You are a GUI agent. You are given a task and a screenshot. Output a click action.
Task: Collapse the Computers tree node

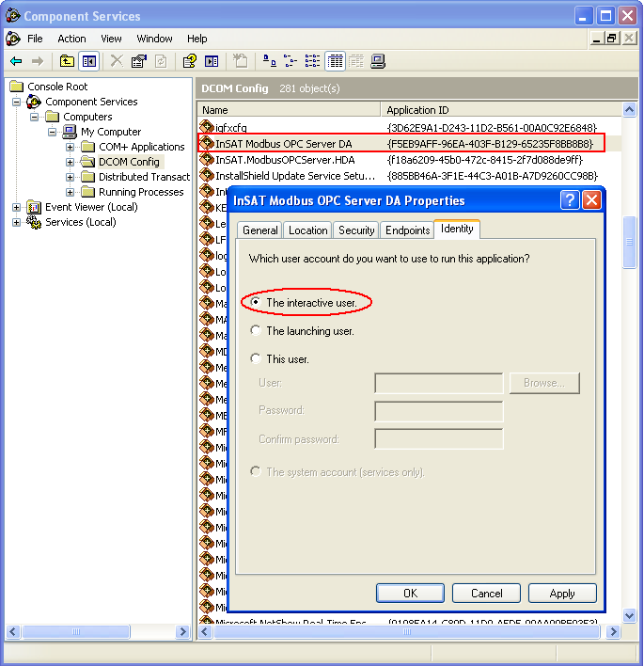[34, 117]
